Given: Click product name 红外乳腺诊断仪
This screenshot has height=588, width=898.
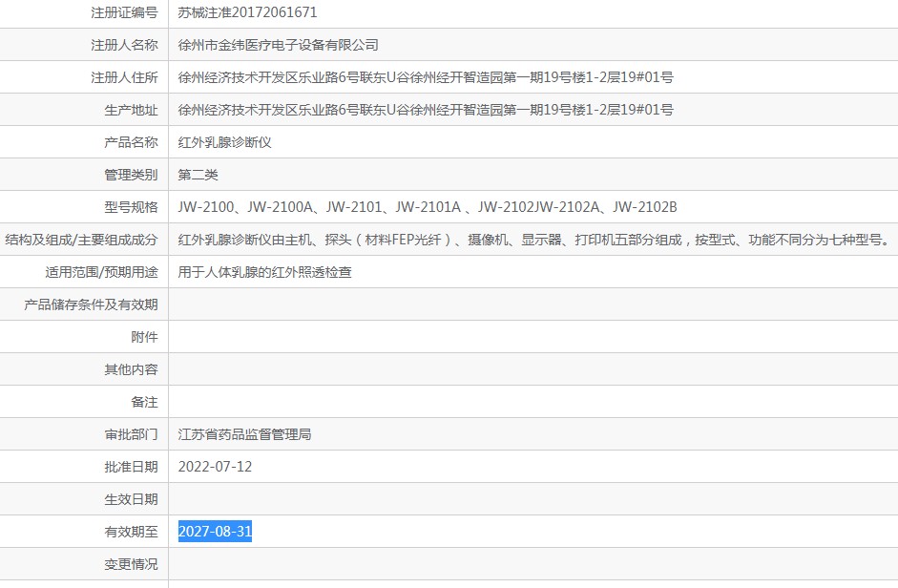Looking at the screenshot, I should [224, 142].
